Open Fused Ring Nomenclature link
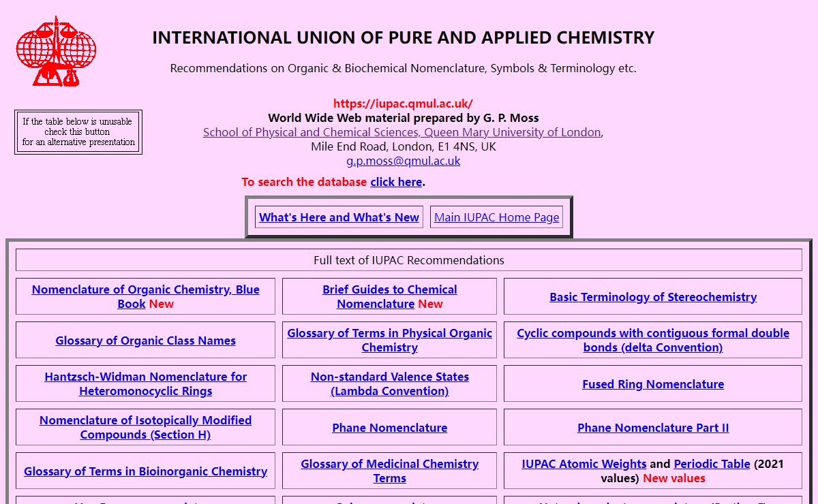The width and height of the screenshot is (818, 504). pyautogui.click(x=653, y=384)
